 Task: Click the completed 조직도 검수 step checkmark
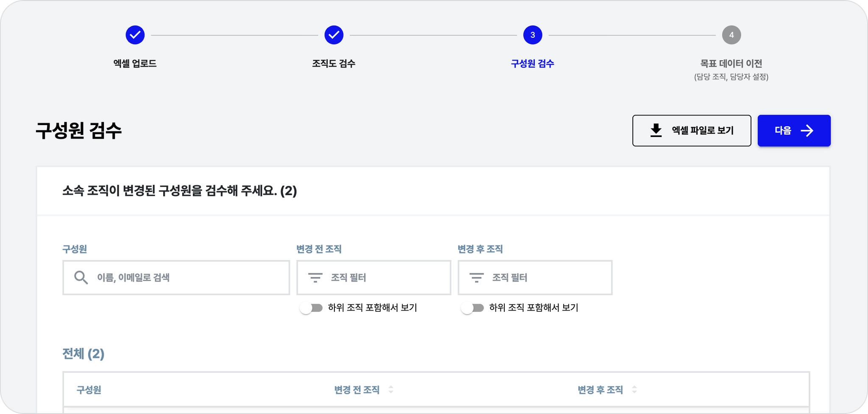pyautogui.click(x=334, y=35)
